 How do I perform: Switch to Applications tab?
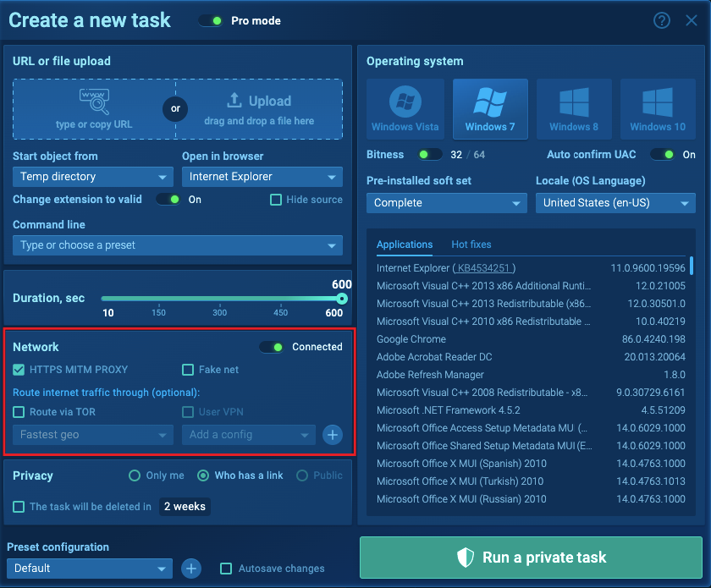tap(405, 245)
